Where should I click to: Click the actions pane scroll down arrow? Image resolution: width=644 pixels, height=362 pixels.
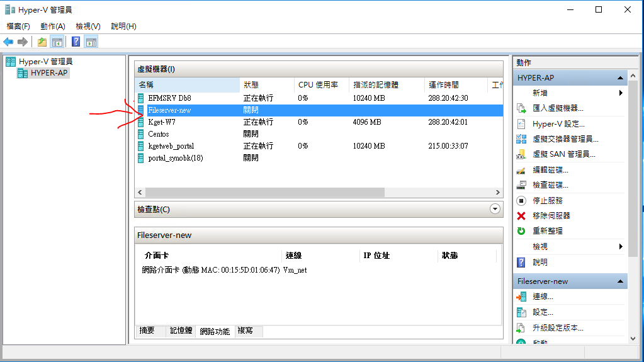pyautogui.click(x=633, y=339)
